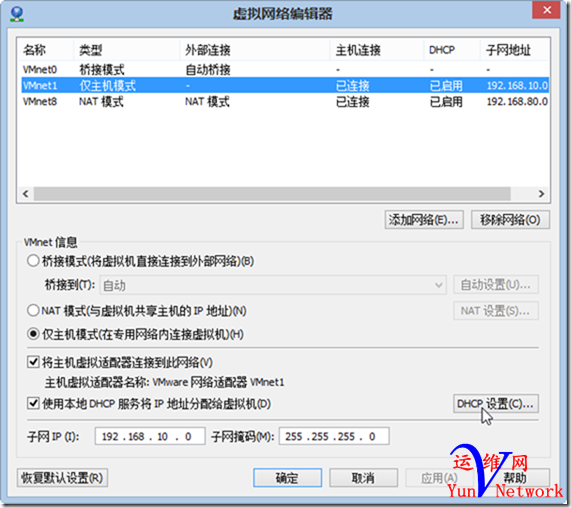Click the 子网 IP input field
The image size is (571, 508).
(150, 436)
